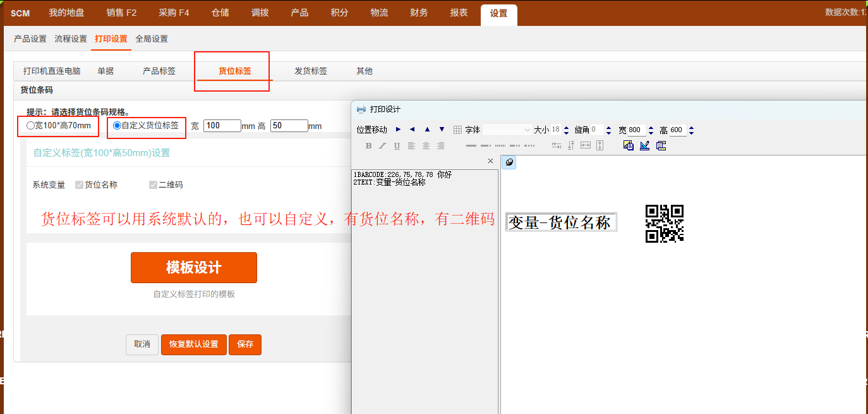
Task: Apply underline formatting in print designer
Action: (397, 146)
